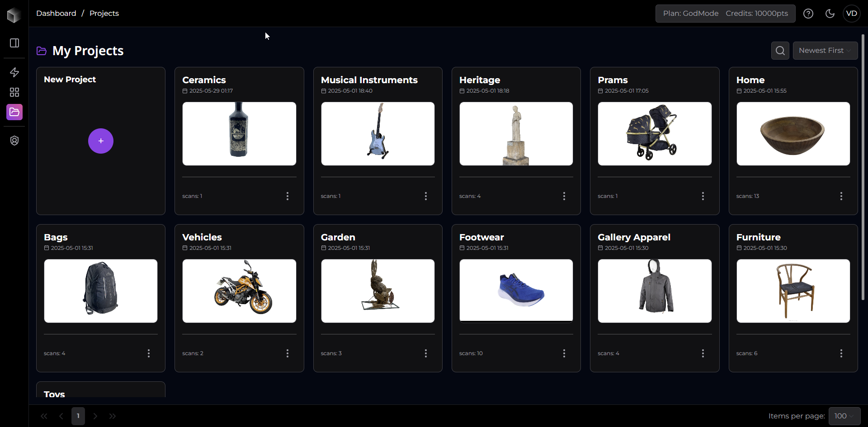Open Musical Instruments card three-dot menu
Image resolution: width=868 pixels, height=427 pixels.
[426, 196]
